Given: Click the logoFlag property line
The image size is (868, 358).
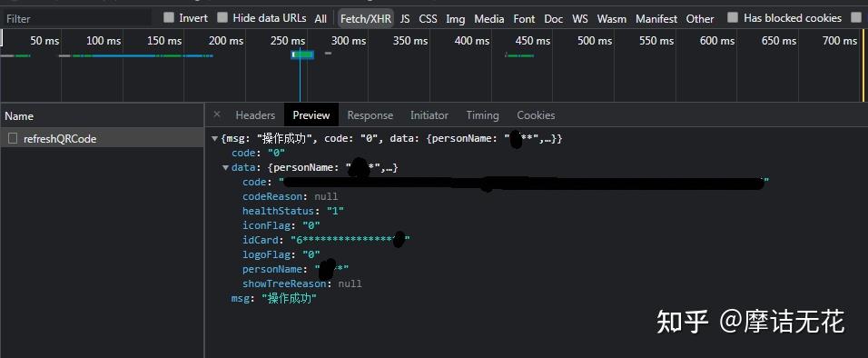Looking at the screenshot, I should 281,254.
